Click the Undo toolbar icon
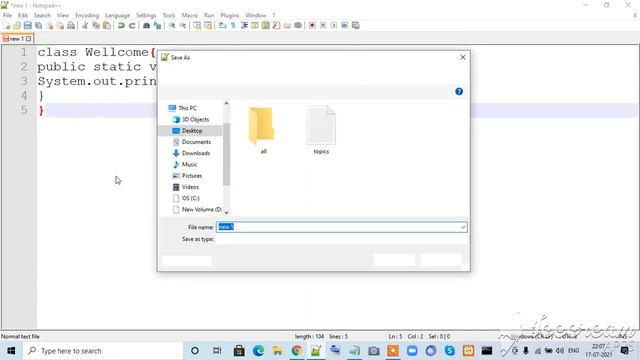Screen dimensions: 640x360 (x=121, y=25)
